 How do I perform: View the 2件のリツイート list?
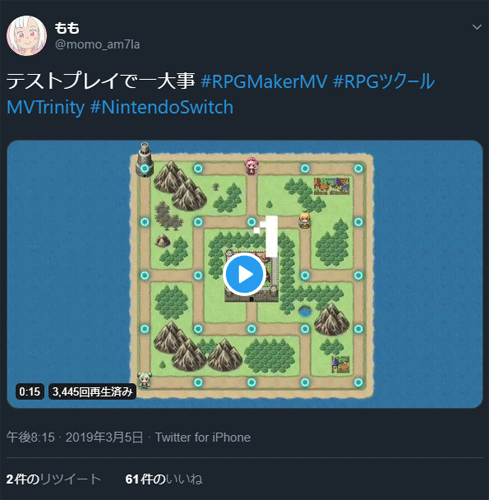tap(53, 479)
